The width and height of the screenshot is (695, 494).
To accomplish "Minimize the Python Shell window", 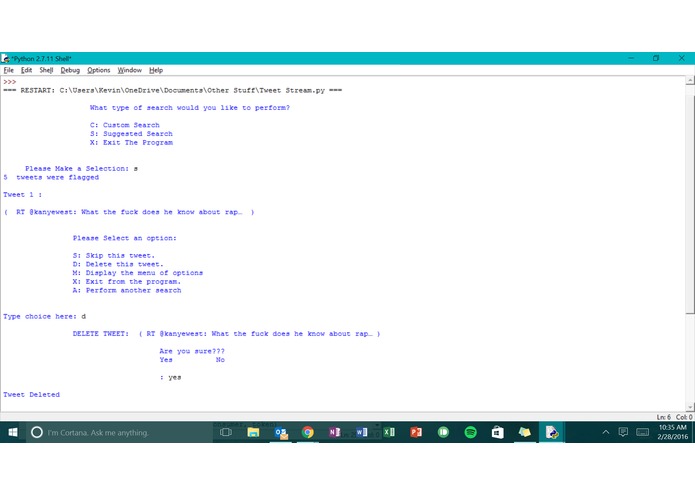I will [631, 58].
